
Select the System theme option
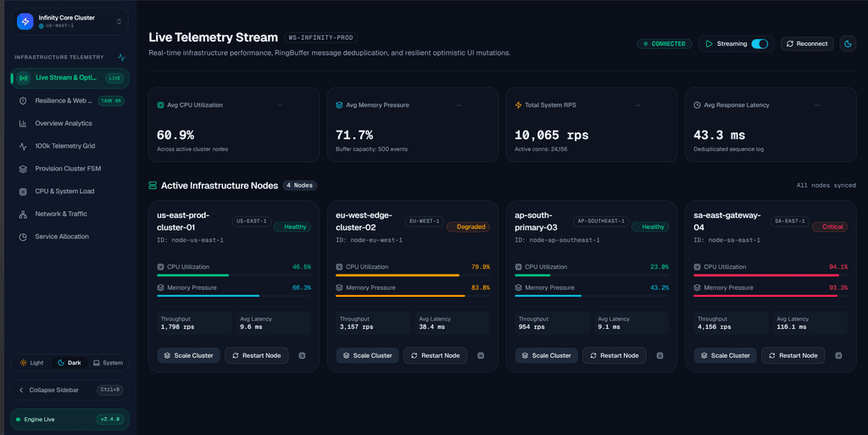108,363
